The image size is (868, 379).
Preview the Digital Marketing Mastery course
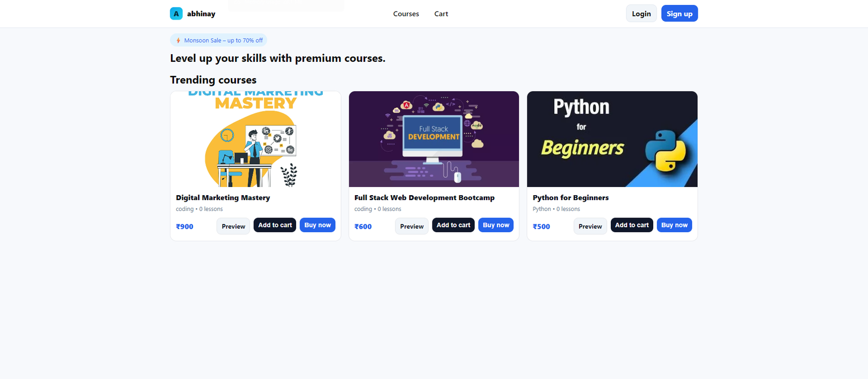233,226
